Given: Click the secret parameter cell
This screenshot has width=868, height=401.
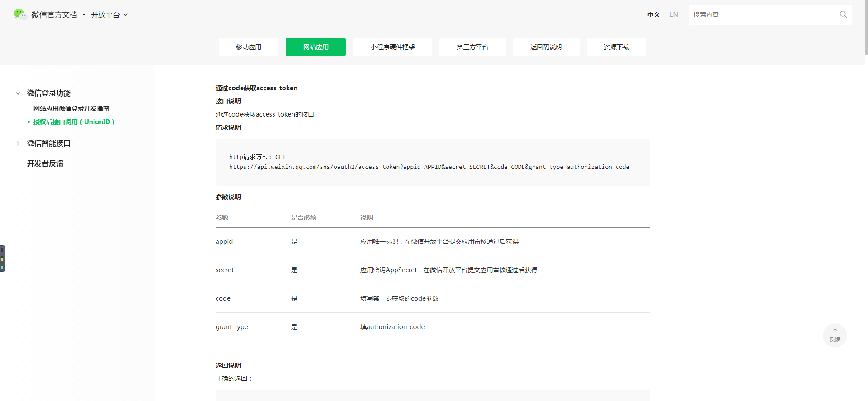Looking at the screenshot, I should coord(225,270).
